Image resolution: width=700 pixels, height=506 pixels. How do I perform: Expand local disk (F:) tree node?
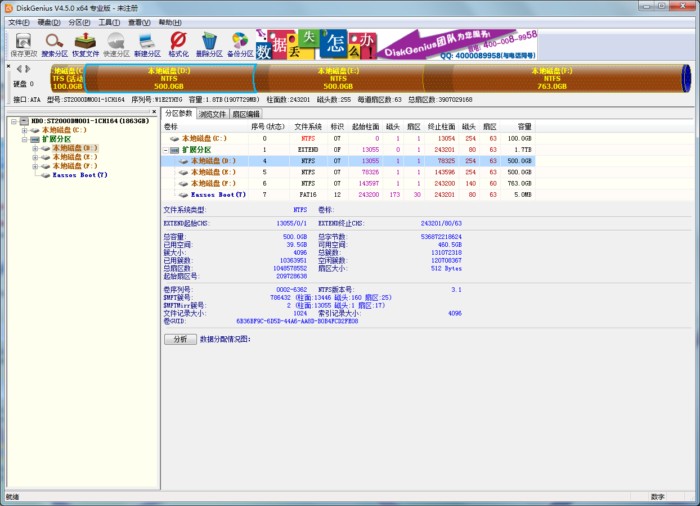pyautogui.click(x=35, y=166)
